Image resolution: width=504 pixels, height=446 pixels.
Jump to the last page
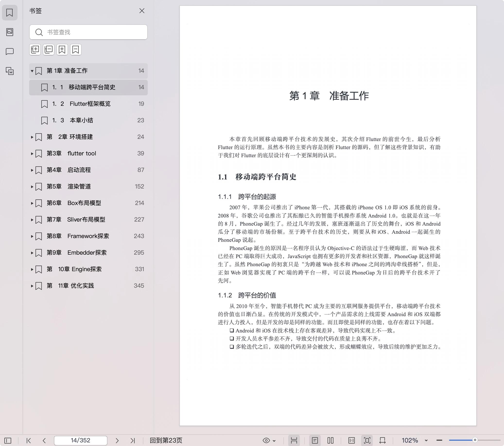click(x=133, y=441)
